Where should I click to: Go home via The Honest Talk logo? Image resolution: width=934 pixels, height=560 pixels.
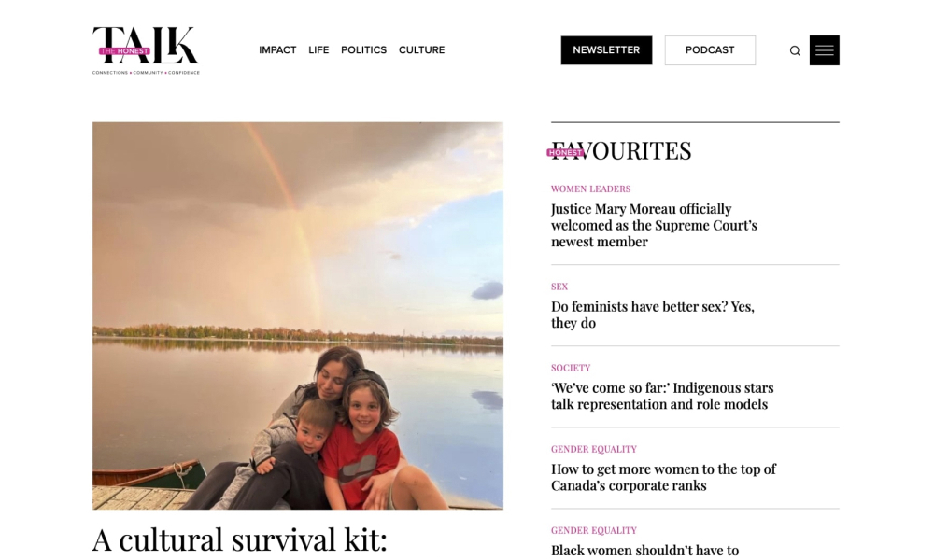coord(146,50)
